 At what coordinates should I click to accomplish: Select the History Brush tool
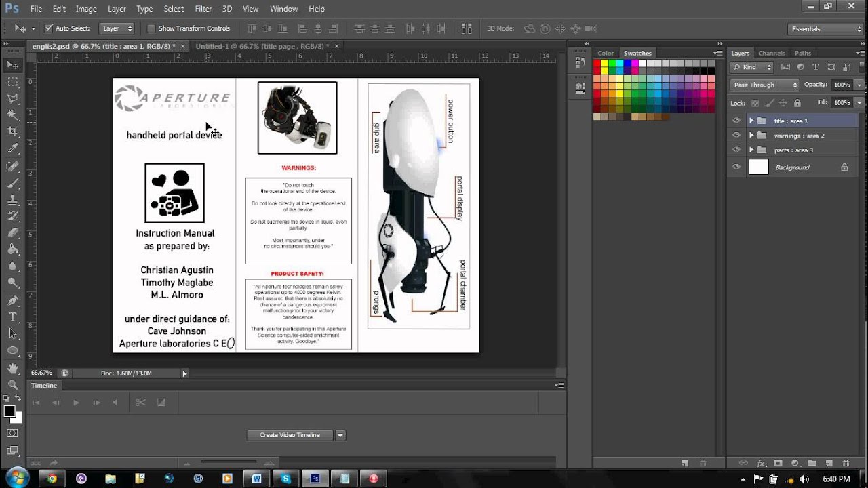[x=13, y=216]
